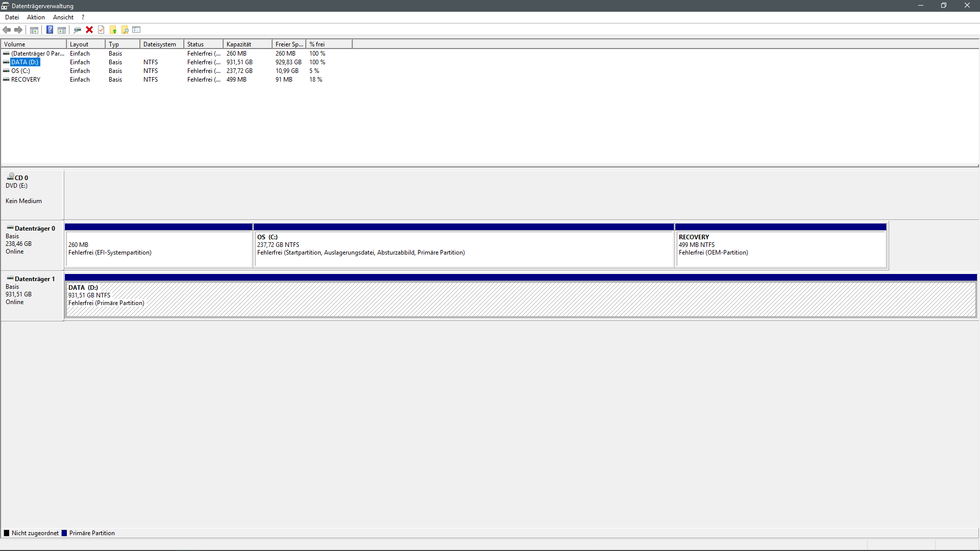This screenshot has height=551, width=980.
Task: Click the folder with green arrow icon
Action: 113,30
